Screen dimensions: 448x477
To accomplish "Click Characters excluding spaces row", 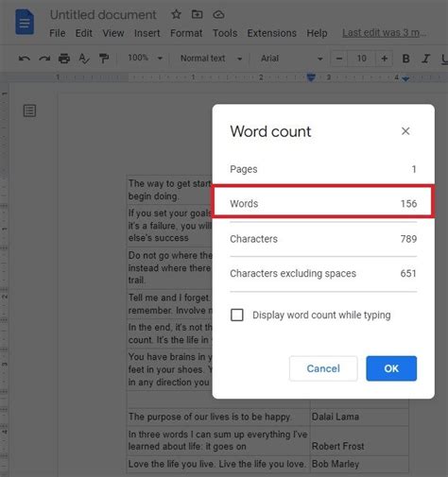I will (323, 273).
